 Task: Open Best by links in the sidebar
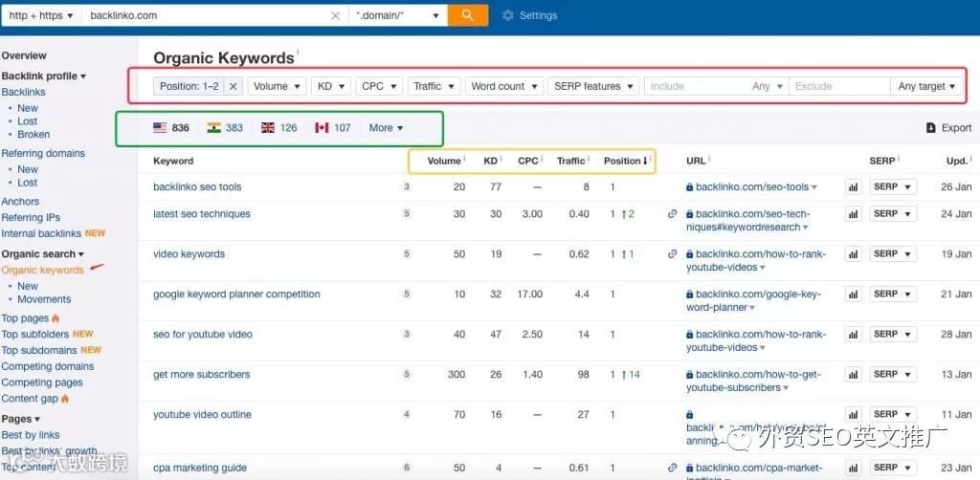(31, 435)
